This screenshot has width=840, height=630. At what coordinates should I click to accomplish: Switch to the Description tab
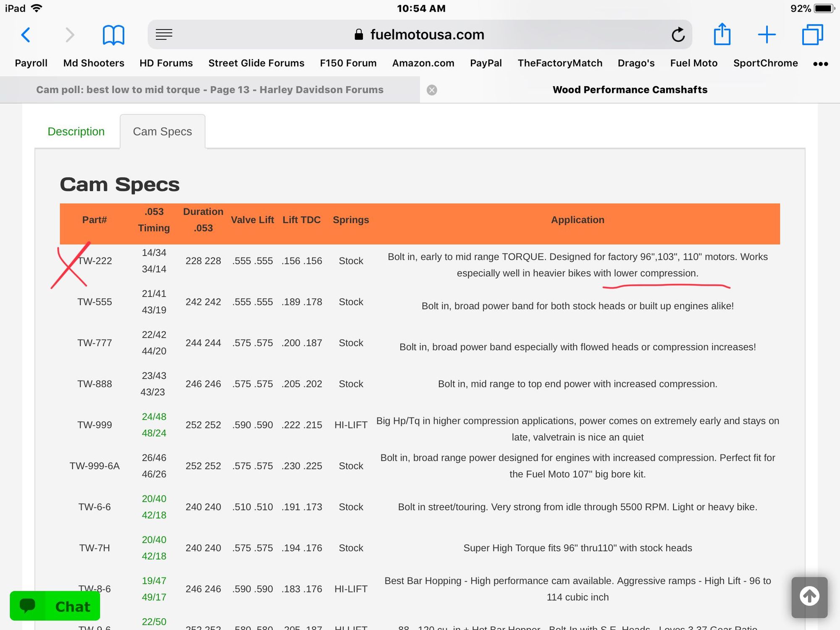(76, 131)
